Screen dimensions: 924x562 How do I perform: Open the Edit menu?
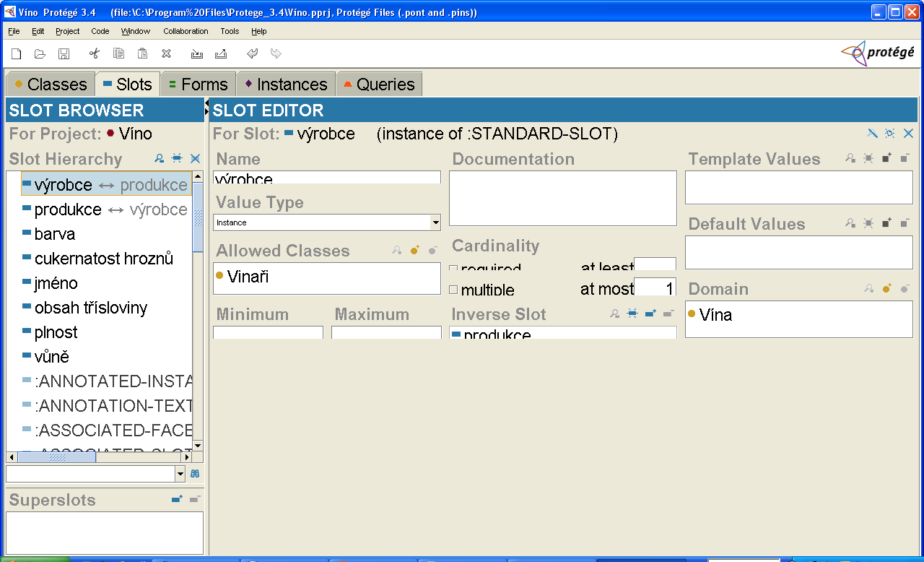coord(38,31)
